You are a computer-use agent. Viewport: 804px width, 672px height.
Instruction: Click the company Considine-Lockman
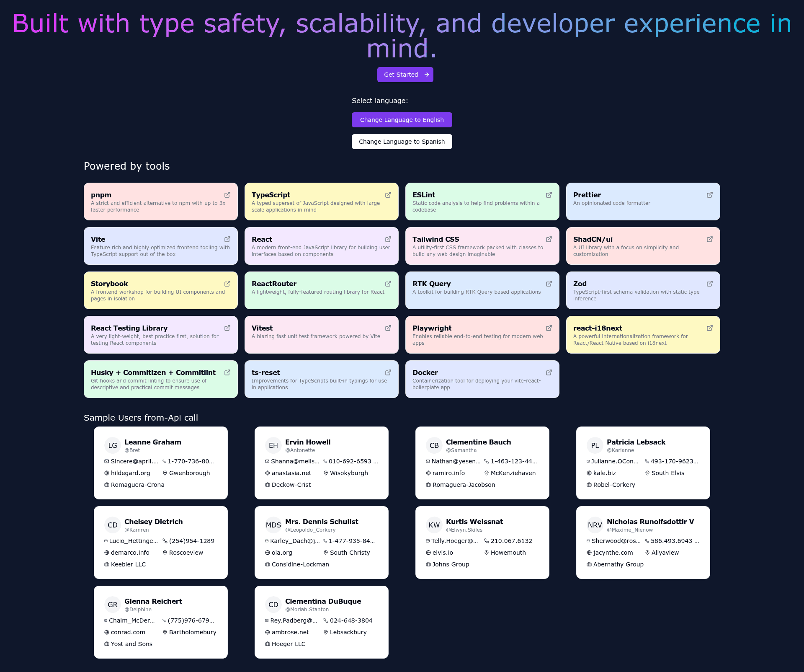(300, 564)
